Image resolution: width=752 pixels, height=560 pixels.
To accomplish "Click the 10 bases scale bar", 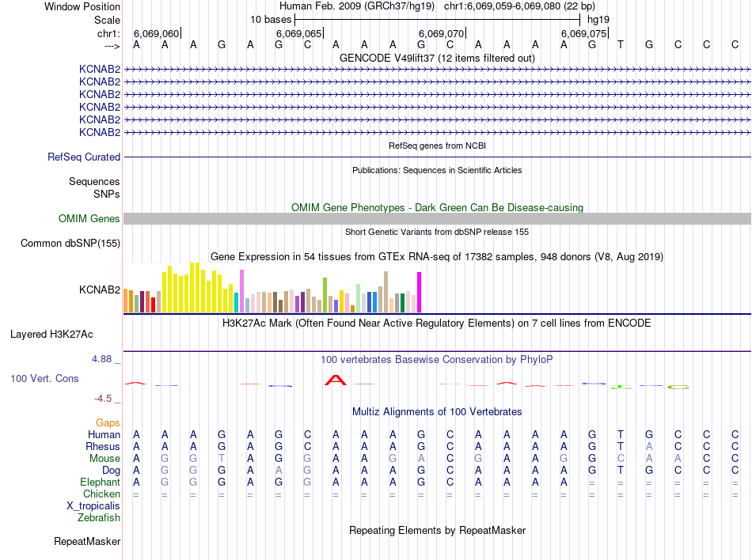I will 437,19.
